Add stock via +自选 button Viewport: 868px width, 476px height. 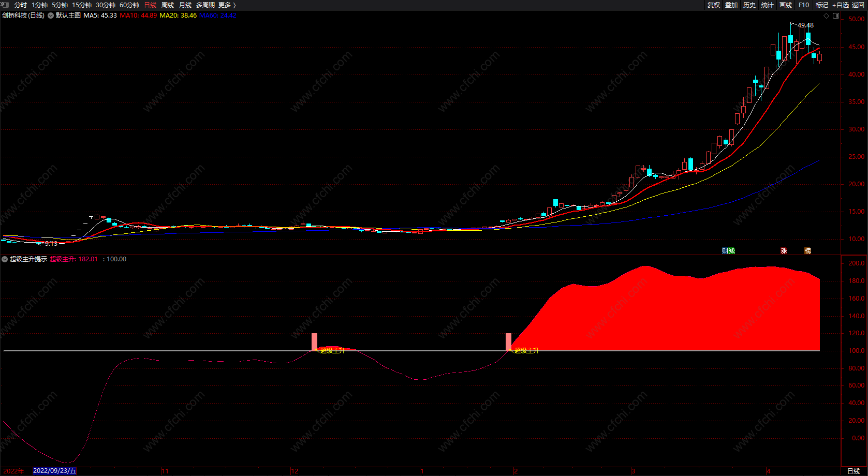pos(841,5)
